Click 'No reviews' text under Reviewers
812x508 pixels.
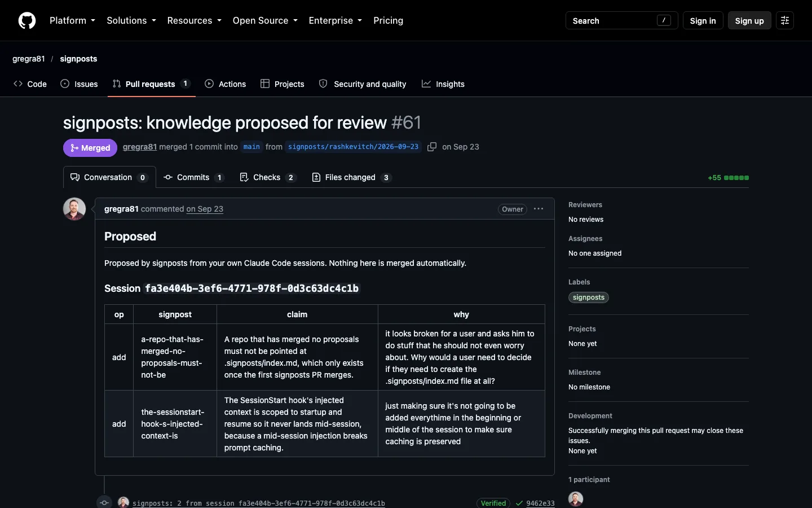point(586,220)
